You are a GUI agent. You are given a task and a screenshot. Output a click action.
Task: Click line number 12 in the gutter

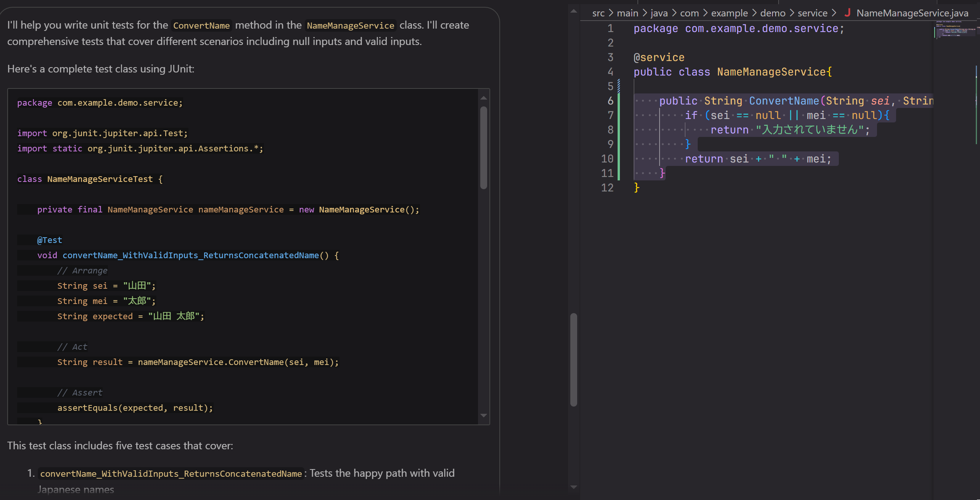click(x=607, y=188)
